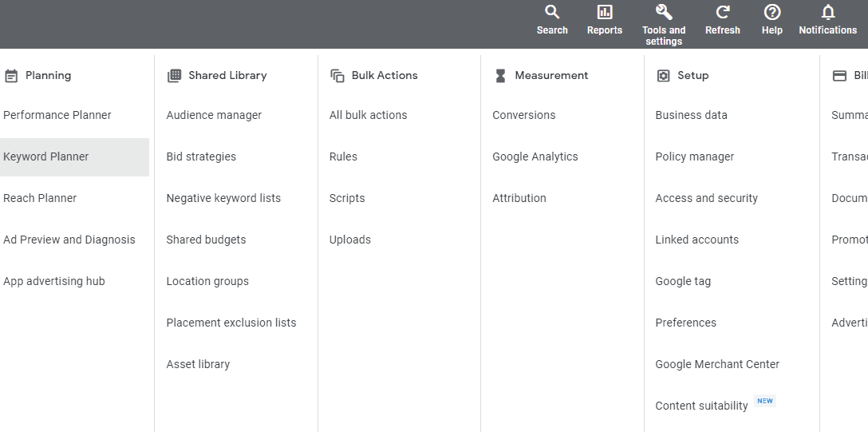This screenshot has width=868, height=432.
Task: Click the Measurement hourglass icon
Action: point(500,76)
